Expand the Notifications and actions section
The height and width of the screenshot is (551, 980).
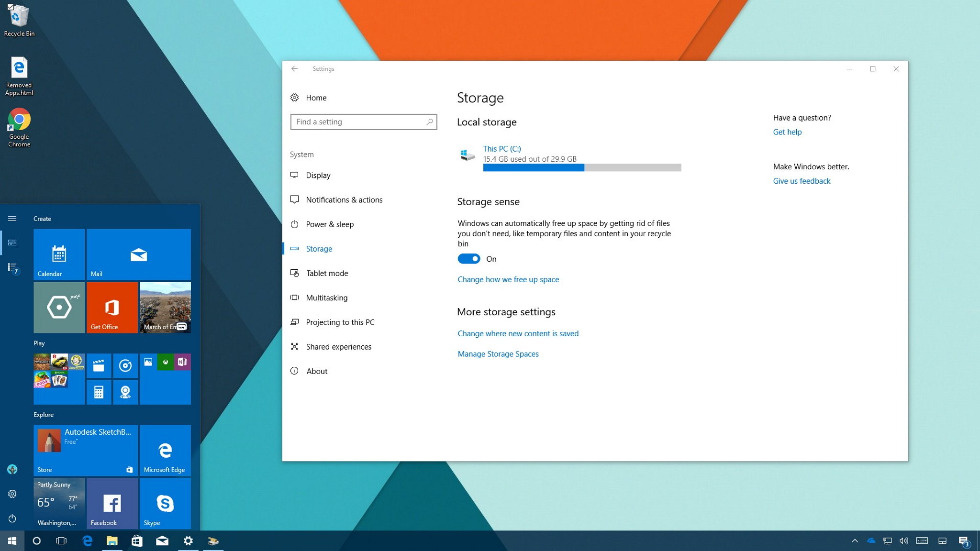point(344,199)
